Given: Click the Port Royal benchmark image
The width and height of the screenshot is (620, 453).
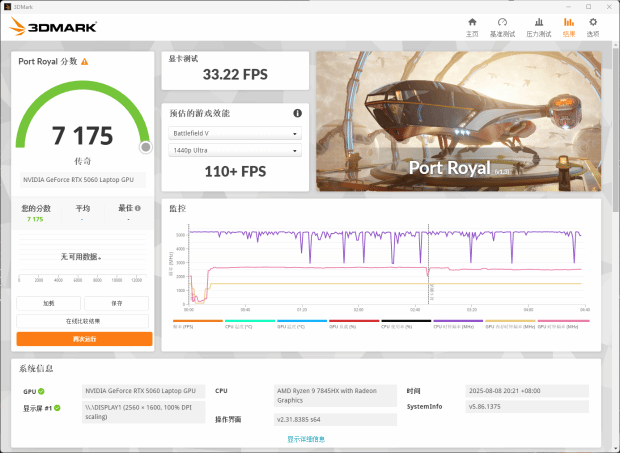Looking at the screenshot, I should point(458,120).
